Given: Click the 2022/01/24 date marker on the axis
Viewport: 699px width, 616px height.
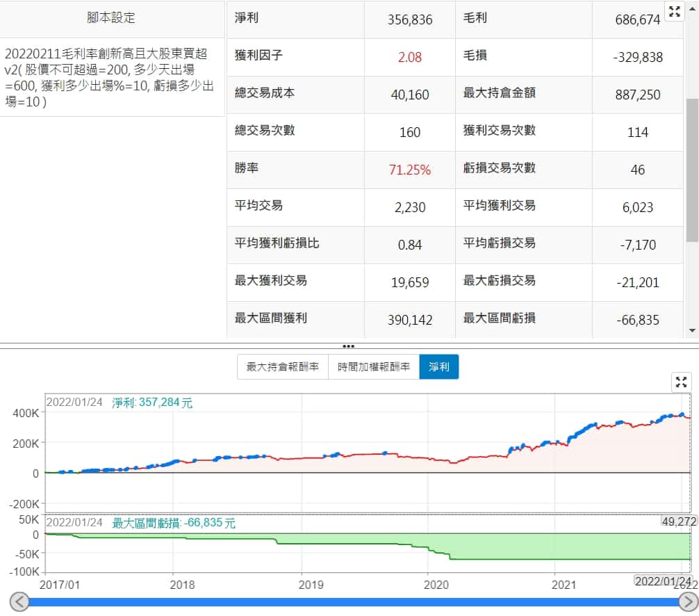Looking at the screenshot, I should [x=664, y=581].
